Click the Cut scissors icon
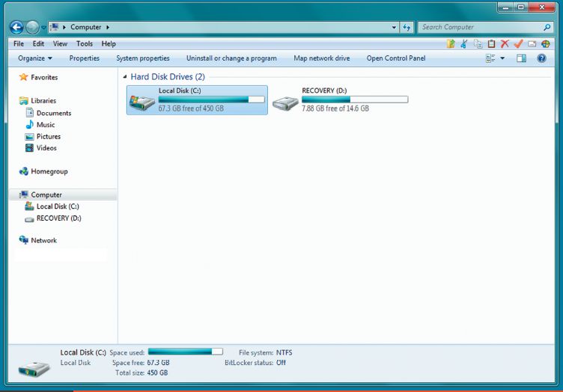 click(464, 44)
